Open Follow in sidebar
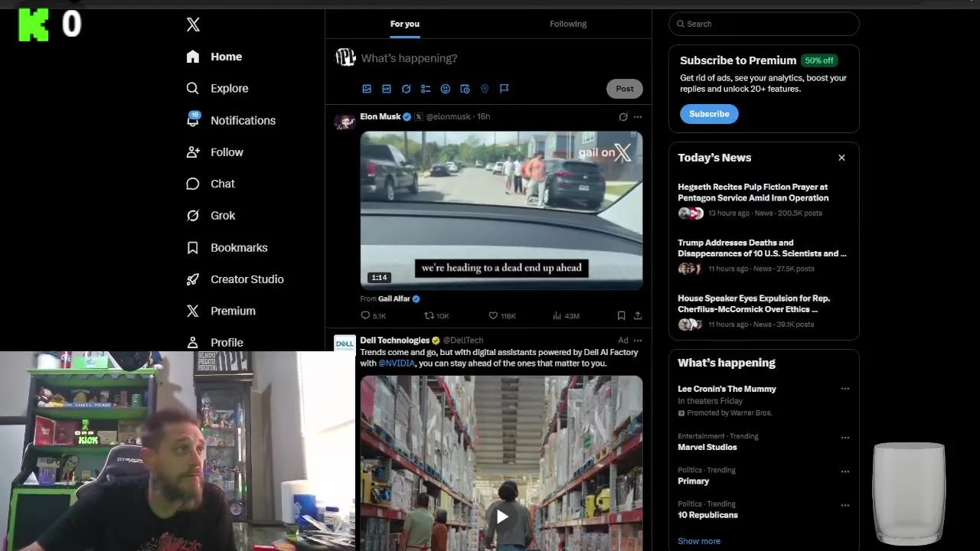980x551 pixels. point(214,152)
